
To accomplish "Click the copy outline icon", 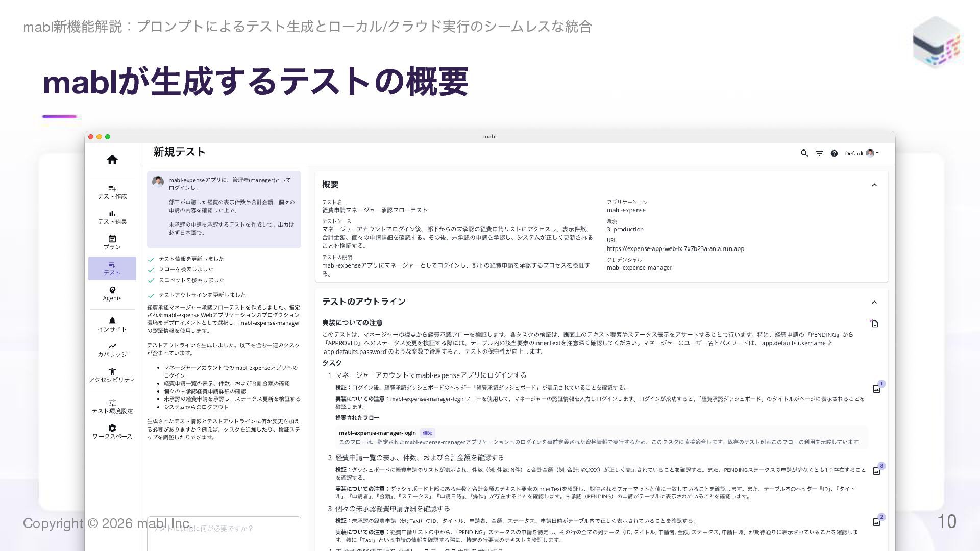I will click(x=874, y=323).
